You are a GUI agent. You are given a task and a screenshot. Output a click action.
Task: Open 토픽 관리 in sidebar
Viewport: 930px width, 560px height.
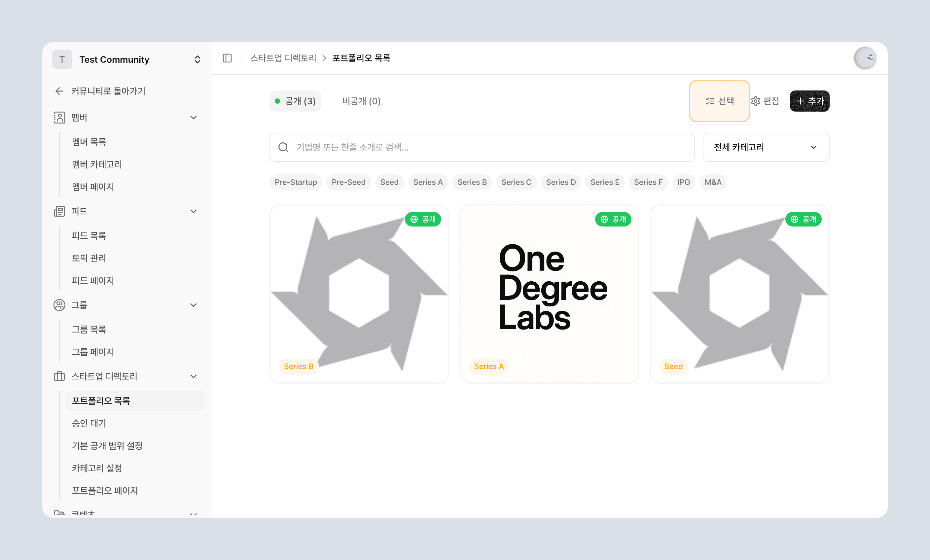click(x=89, y=258)
